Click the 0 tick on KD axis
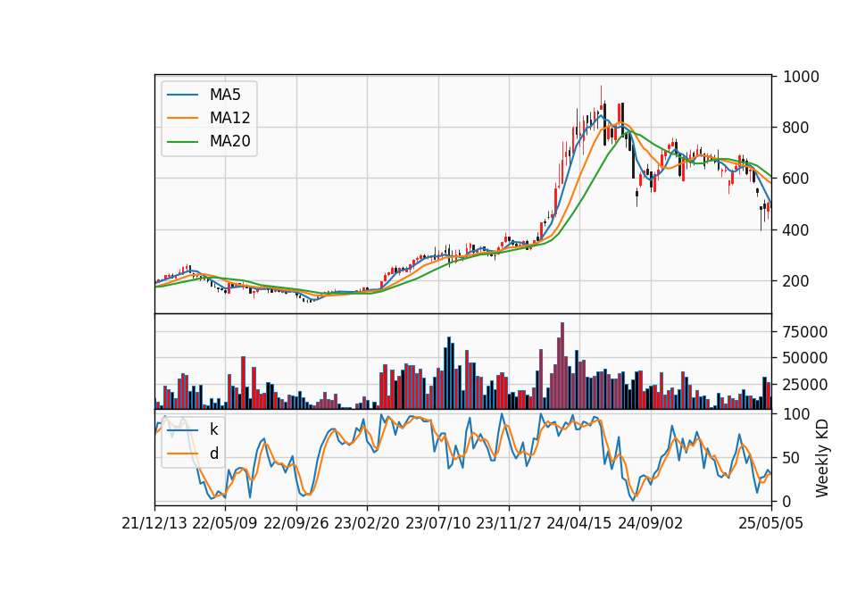This screenshot has width=857, height=616. click(x=787, y=501)
